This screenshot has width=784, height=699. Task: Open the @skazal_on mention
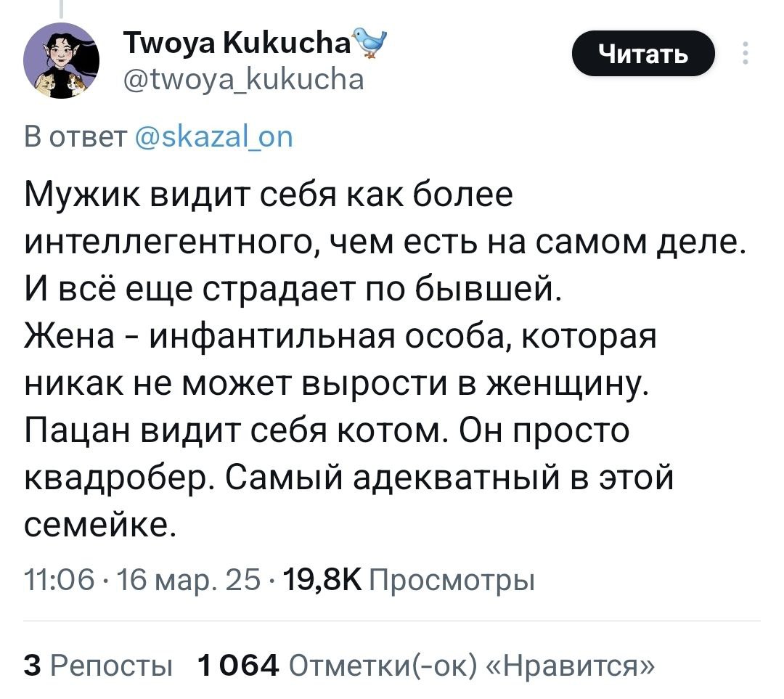click(214, 137)
